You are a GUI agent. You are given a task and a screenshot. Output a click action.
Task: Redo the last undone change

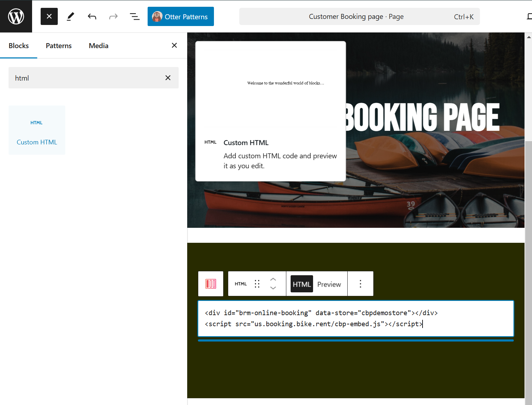tap(113, 16)
